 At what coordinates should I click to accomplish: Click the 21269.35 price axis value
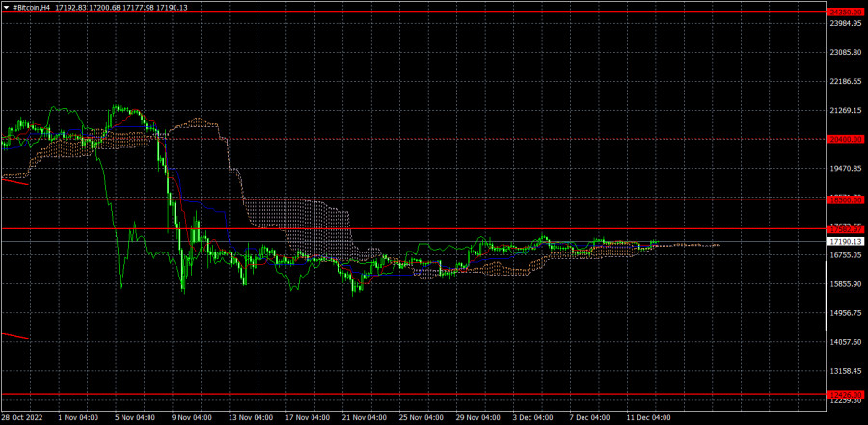click(846, 111)
